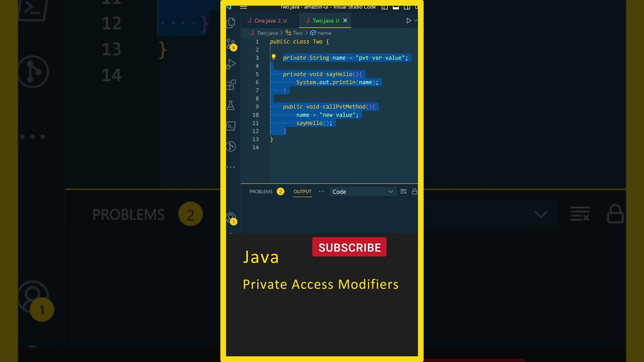644x362 pixels.
Task: Toggle secondary sidebar layout icon in title bar
Action: [407, 7]
